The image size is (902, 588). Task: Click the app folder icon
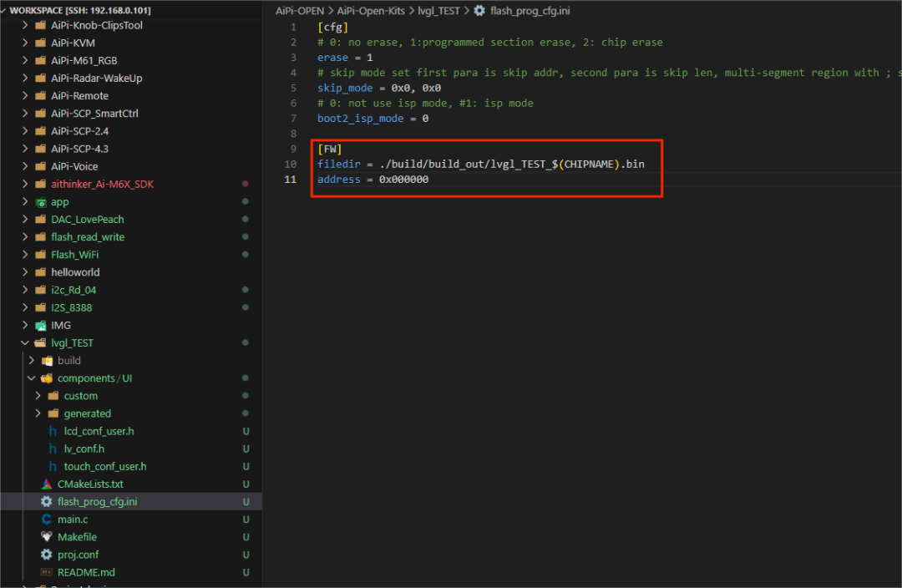tap(41, 202)
